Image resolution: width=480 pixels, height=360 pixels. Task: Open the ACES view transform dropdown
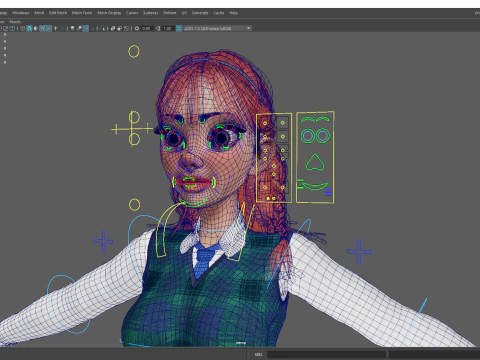(x=217, y=28)
